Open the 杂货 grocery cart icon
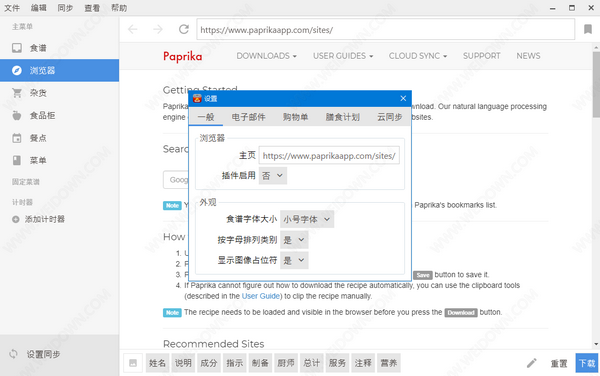Screen dimensions: 600x376 point(16,93)
